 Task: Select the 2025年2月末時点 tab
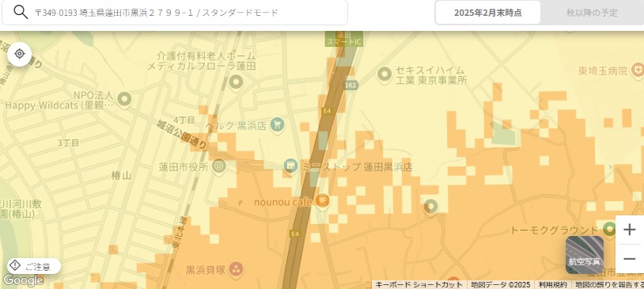pyautogui.click(x=488, y=13)
